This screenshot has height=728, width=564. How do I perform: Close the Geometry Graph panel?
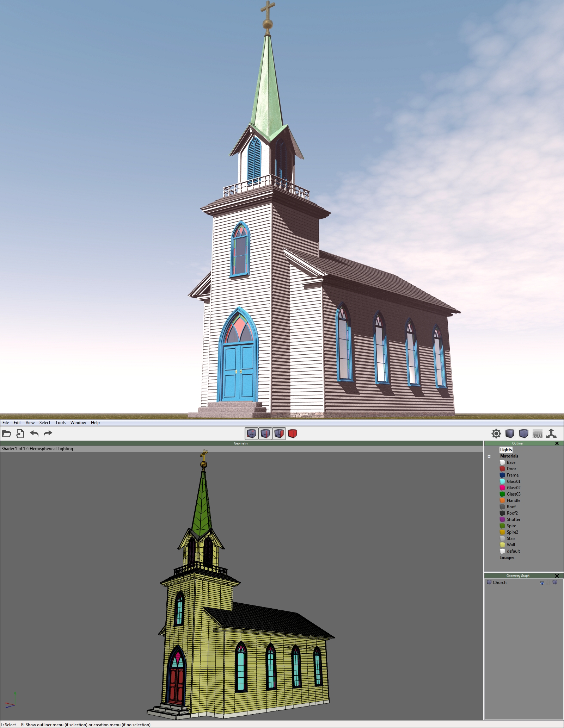(557, 576)
